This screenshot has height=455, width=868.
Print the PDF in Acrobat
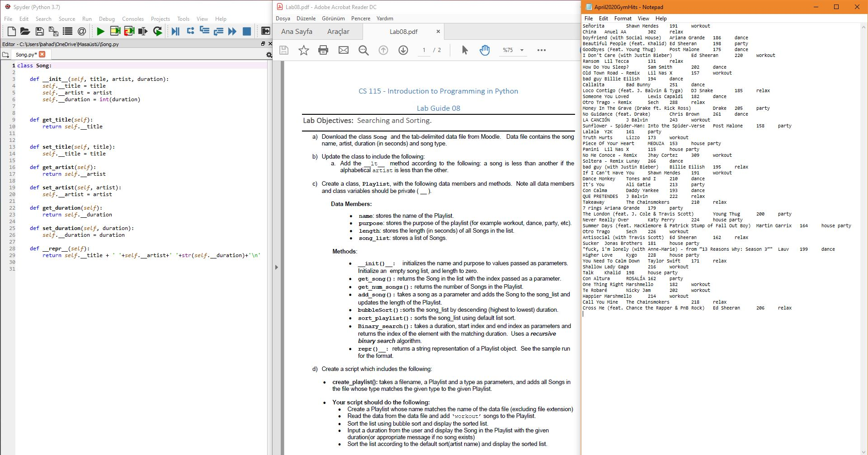coord(323,50)
